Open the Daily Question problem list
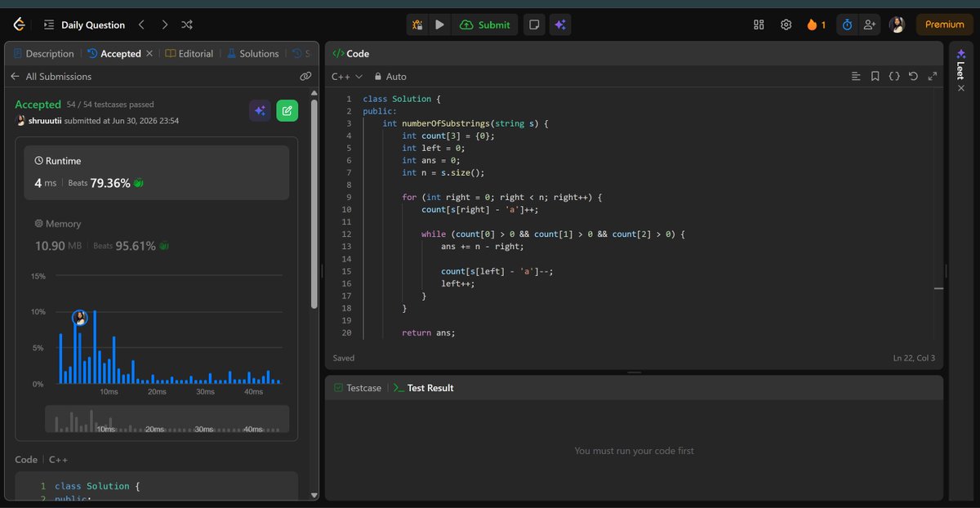The width and height of the screenshot is (980, 508). [x=84, y=25]
